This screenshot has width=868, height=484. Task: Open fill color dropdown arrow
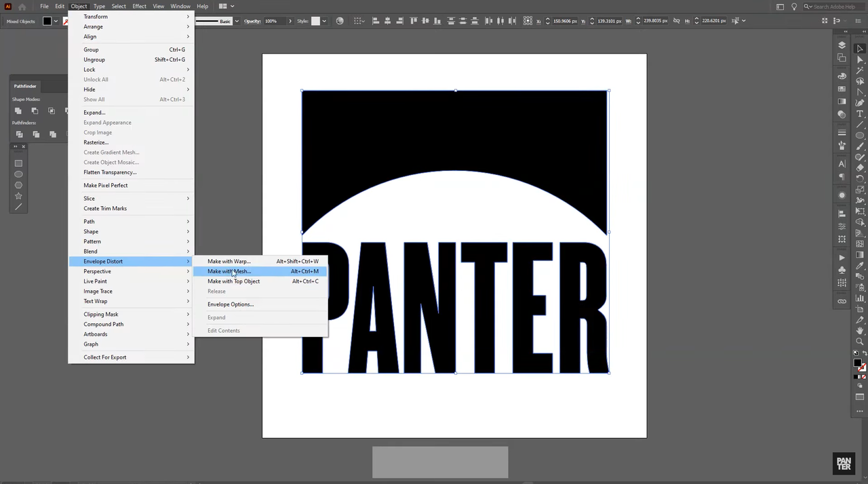click(56, 21)
